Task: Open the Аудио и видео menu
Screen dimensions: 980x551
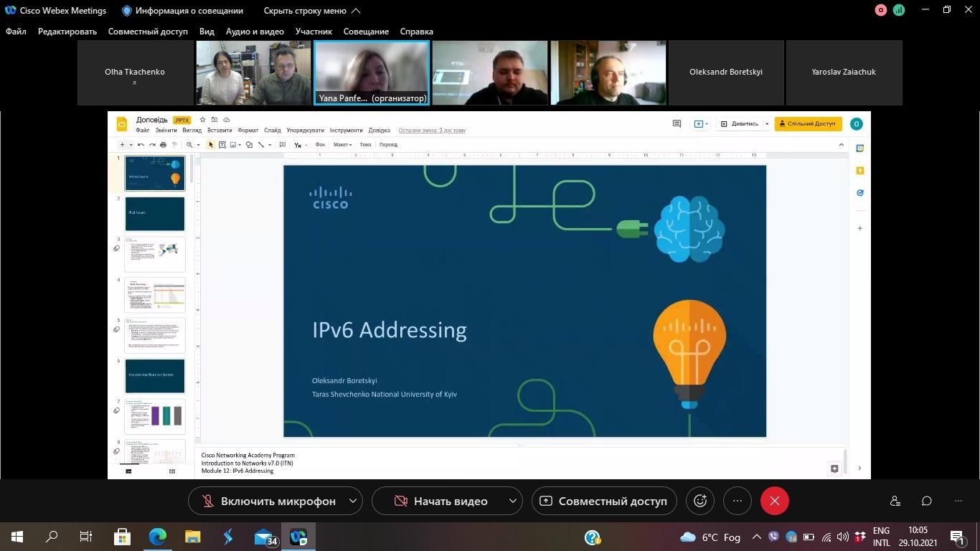Action: click(255, 32)
